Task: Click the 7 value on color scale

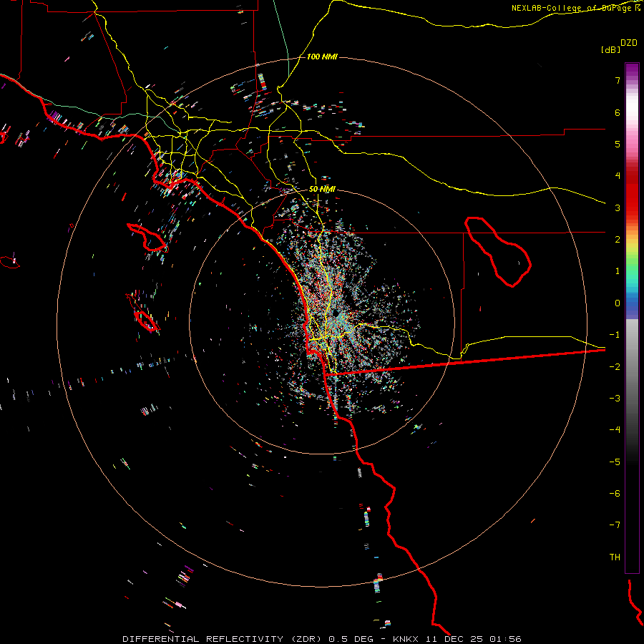Action: pos(618,80)
